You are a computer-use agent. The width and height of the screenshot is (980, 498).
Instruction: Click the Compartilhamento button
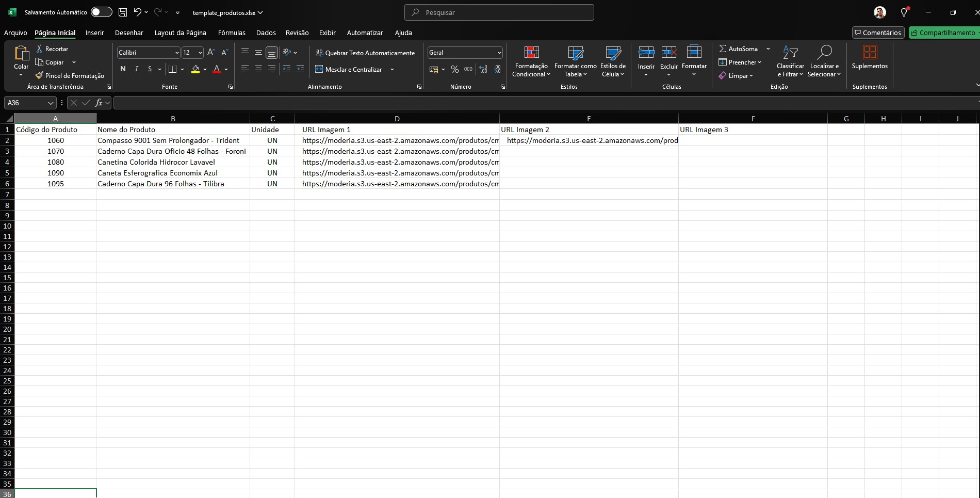point(943,33)
